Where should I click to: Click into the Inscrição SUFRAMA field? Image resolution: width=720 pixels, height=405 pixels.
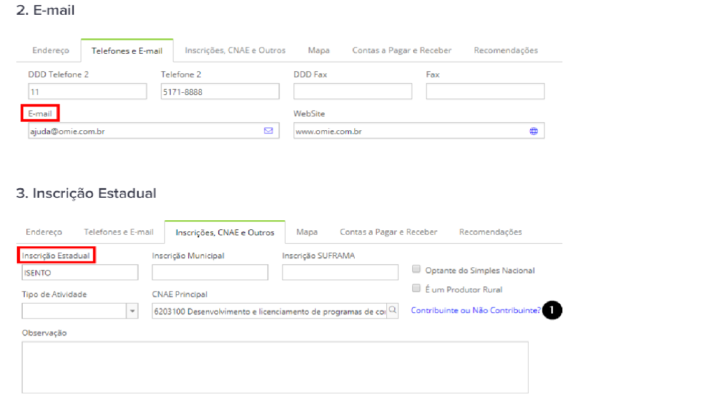tap(340, 272)
